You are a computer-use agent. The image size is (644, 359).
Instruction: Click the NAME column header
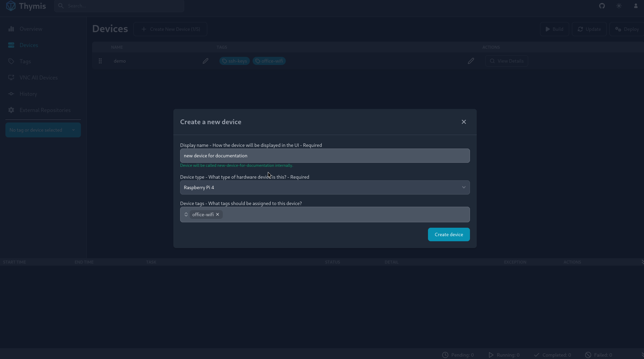click(117, 47)
